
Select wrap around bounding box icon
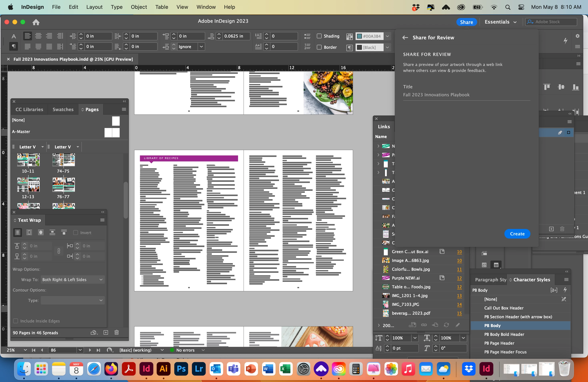tap(29, 233)
